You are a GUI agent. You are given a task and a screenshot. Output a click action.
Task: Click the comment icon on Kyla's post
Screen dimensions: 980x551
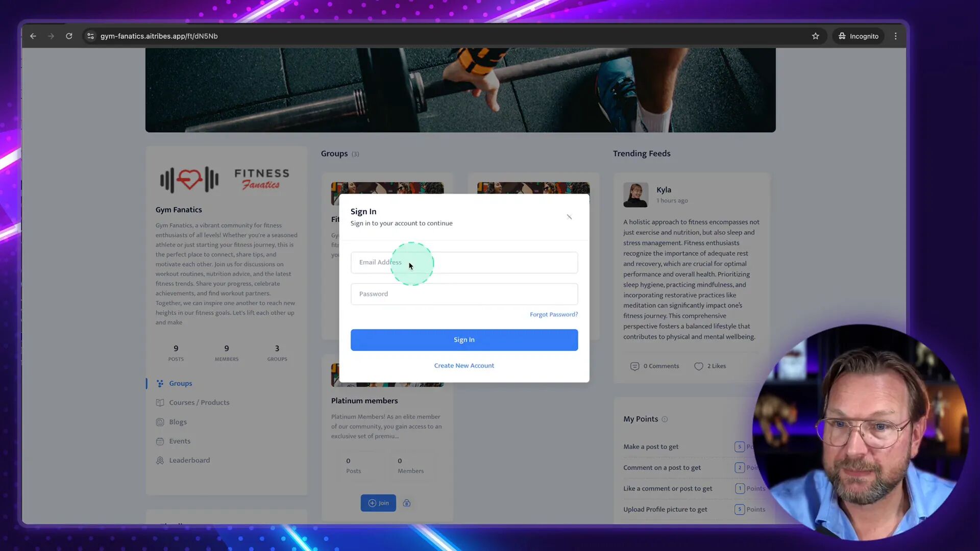click(x=635, y=366)
